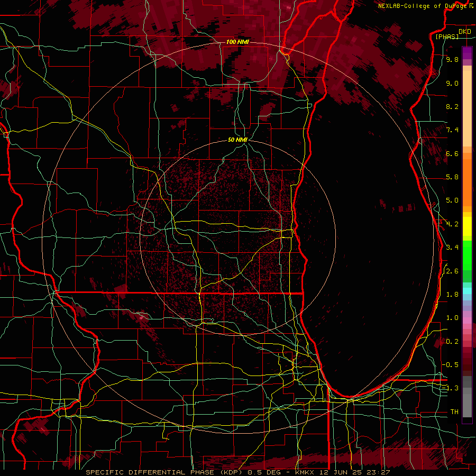Viewport: 476px width, 476px height.
Task: Select the 7.4 value on the scale
Action: 452,130
